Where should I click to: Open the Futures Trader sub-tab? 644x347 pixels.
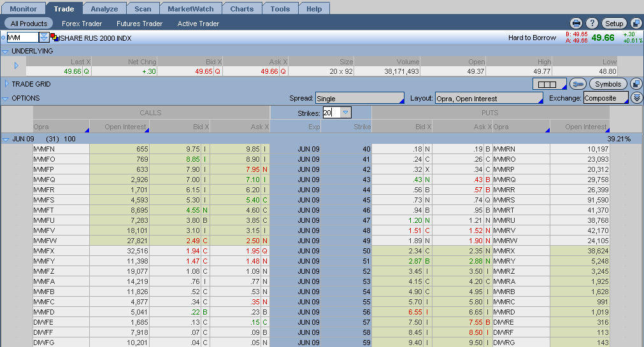coord(140,24)
